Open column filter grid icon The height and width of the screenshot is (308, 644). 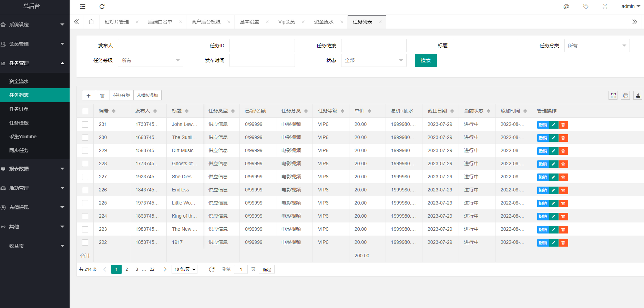613,96
